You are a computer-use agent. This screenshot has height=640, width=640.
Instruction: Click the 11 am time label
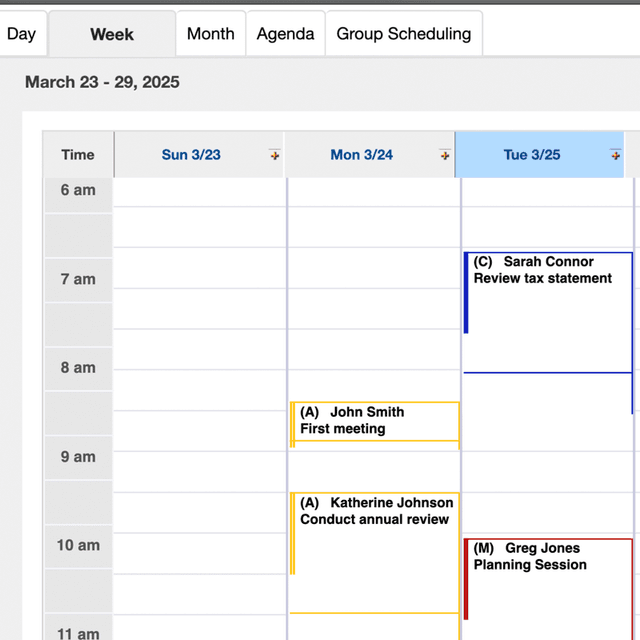tap(78, 633)
